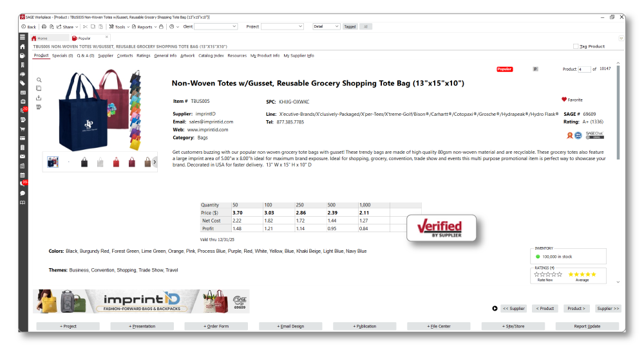Click the + Presentation button

[x=143, y=326]
